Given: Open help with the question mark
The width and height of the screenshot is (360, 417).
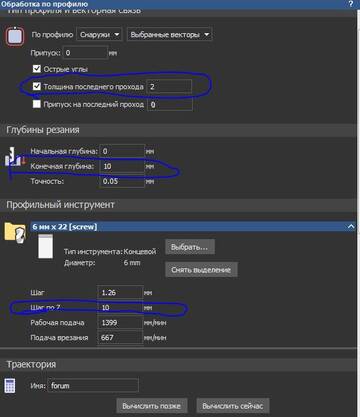Looking at the screenshot, I should click(351, 4).
